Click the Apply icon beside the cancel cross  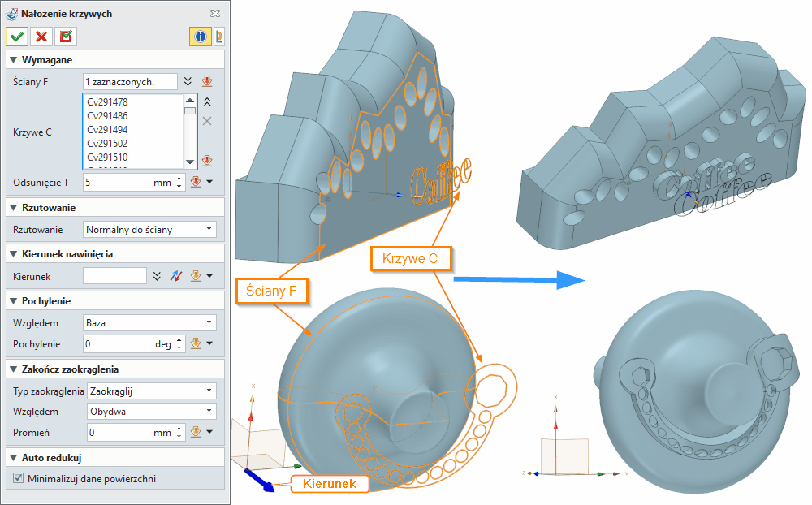tap(65, 37)
